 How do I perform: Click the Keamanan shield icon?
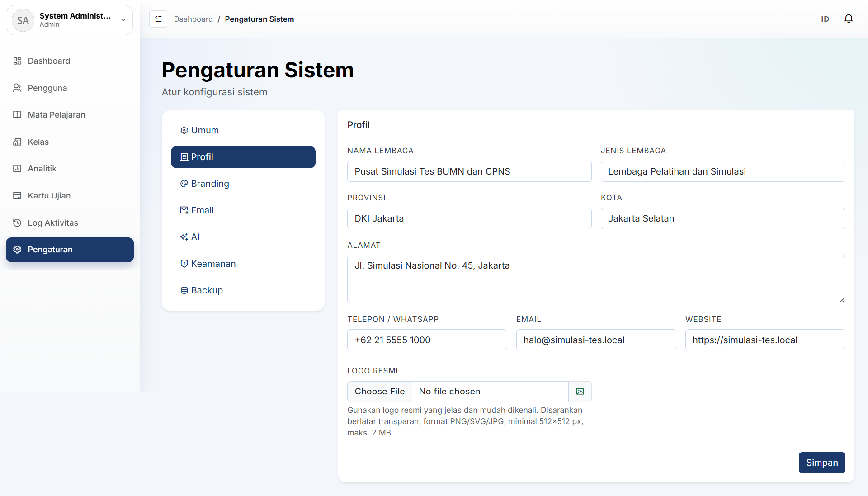pyautogui.click(x=184, y=264)
